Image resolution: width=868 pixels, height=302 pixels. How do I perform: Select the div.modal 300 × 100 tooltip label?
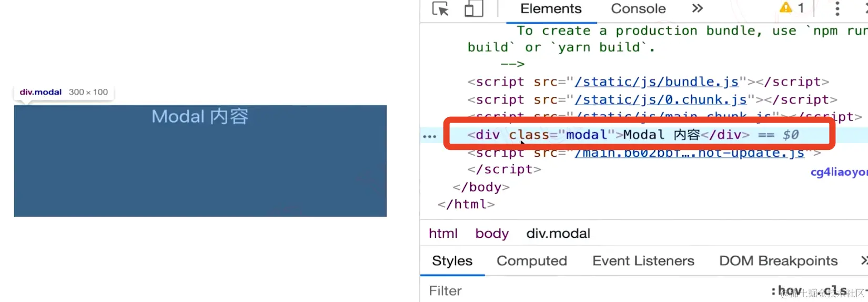click(x=64, y=92)
